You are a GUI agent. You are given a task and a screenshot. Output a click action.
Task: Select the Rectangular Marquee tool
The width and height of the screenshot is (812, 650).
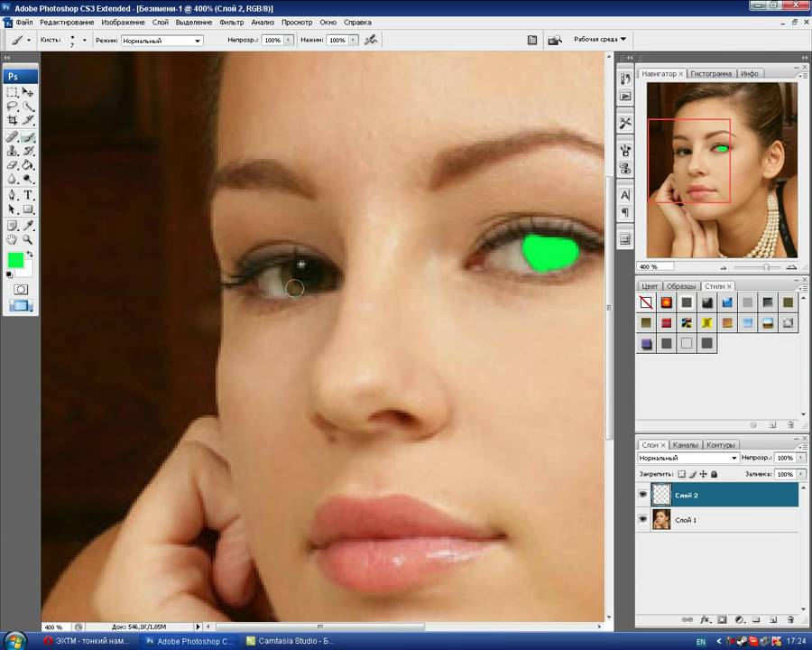coord(12,92)
